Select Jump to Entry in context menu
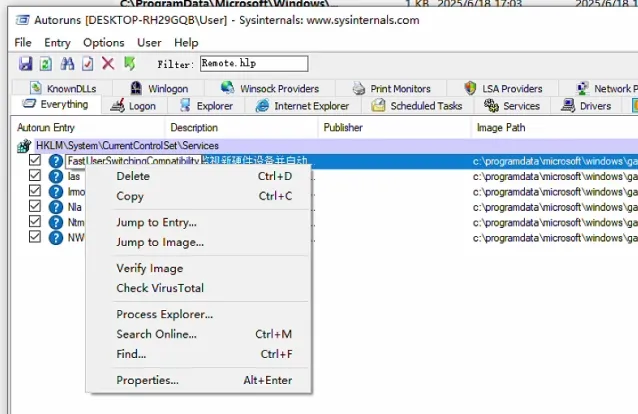The height and width of the screenshot is (414, 638). click(x=199, y=222)
